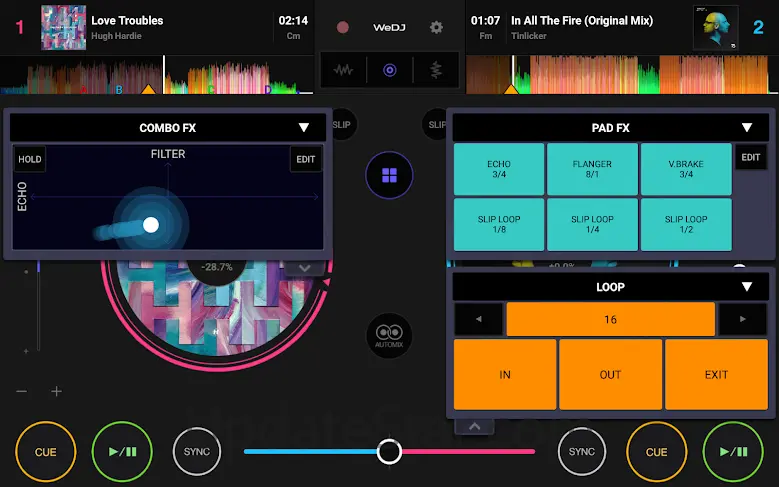Tap the deck 1 time 02:14
The height and width of the screenshot is (487, 779).
(293, 20)
